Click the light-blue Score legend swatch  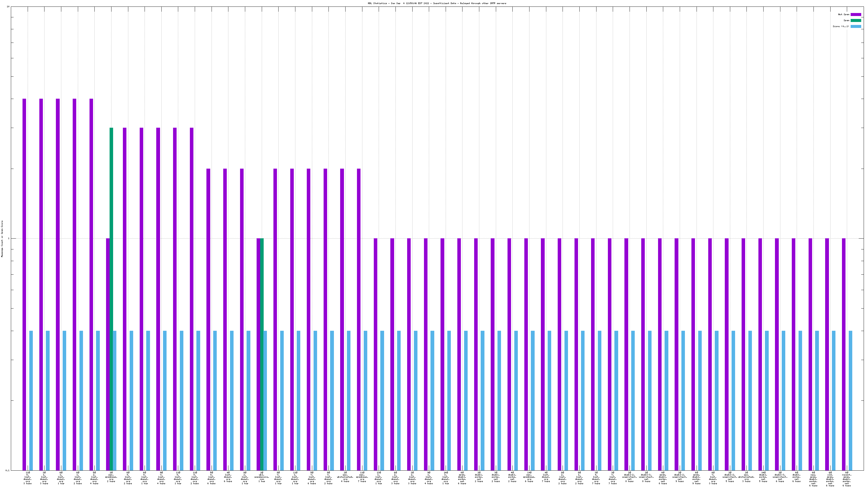[856, 26]
